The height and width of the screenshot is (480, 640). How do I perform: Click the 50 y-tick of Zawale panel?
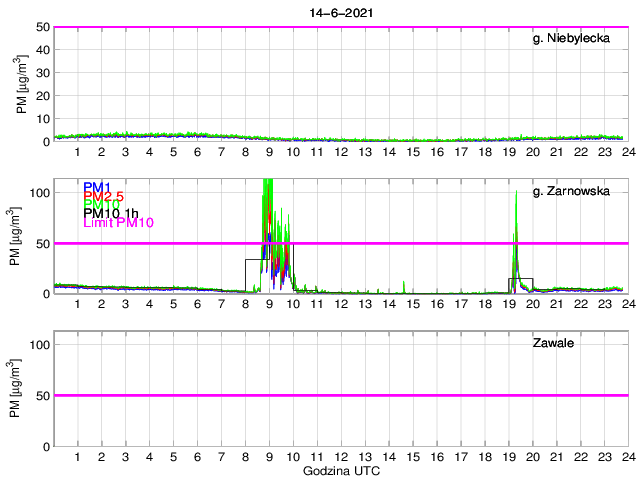[42, 395]
